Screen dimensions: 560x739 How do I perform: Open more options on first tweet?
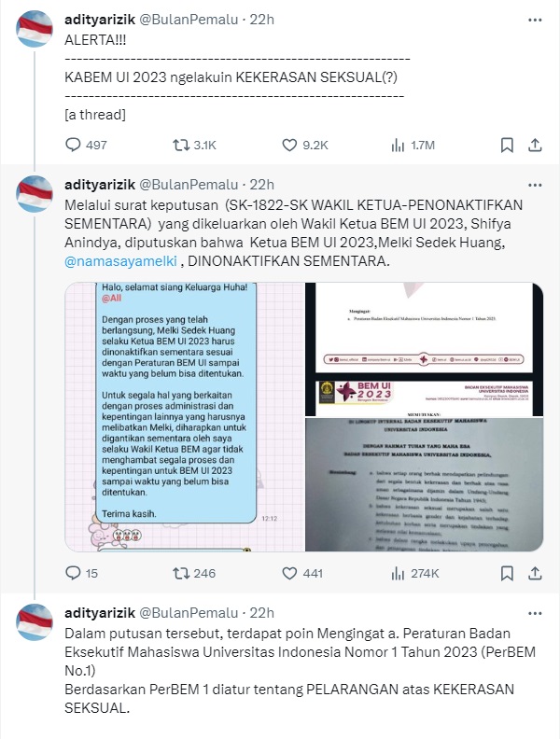(535, 20)
